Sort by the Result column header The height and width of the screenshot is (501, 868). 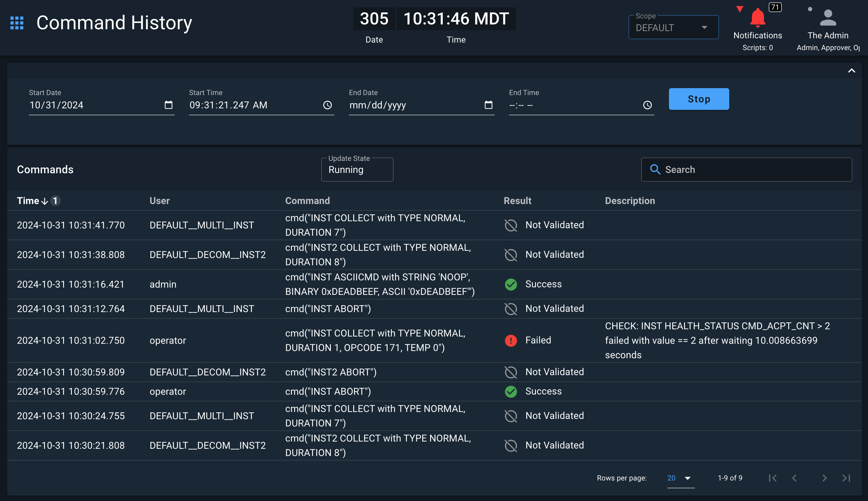point(517,201)
